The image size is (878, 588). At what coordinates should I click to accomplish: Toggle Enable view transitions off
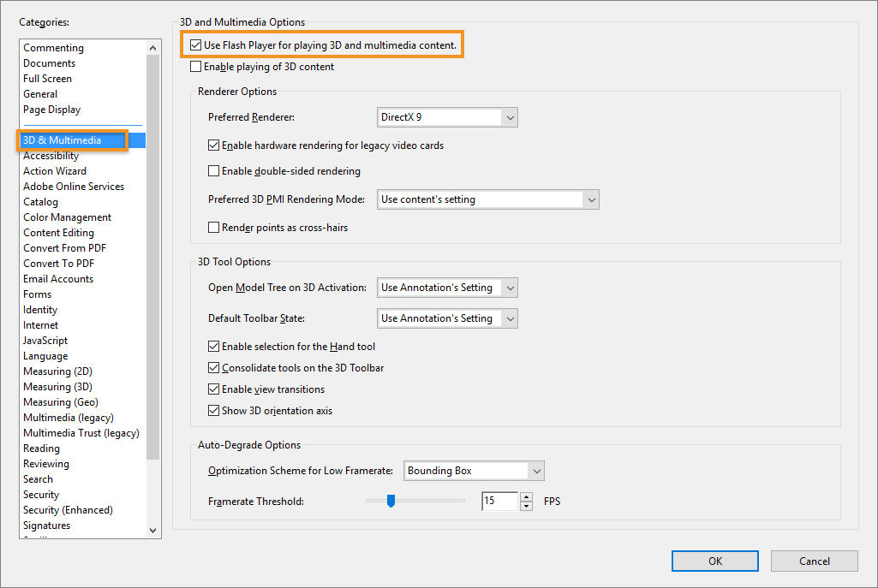(x=214, y=388)
